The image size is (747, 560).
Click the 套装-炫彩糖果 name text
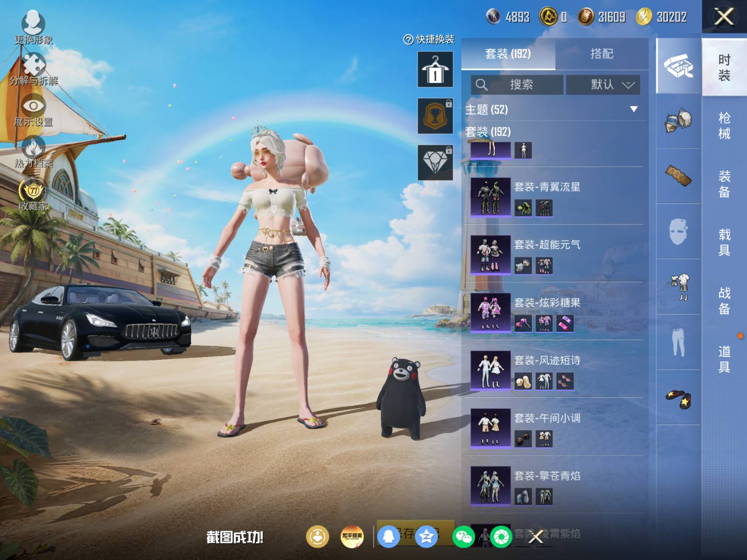point(547,302)
